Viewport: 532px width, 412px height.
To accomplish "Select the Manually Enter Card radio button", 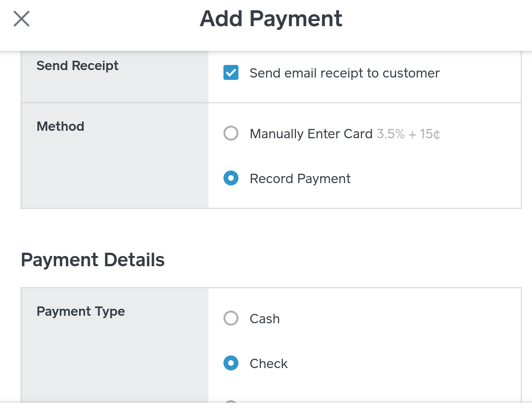I will tap(231, 134).
